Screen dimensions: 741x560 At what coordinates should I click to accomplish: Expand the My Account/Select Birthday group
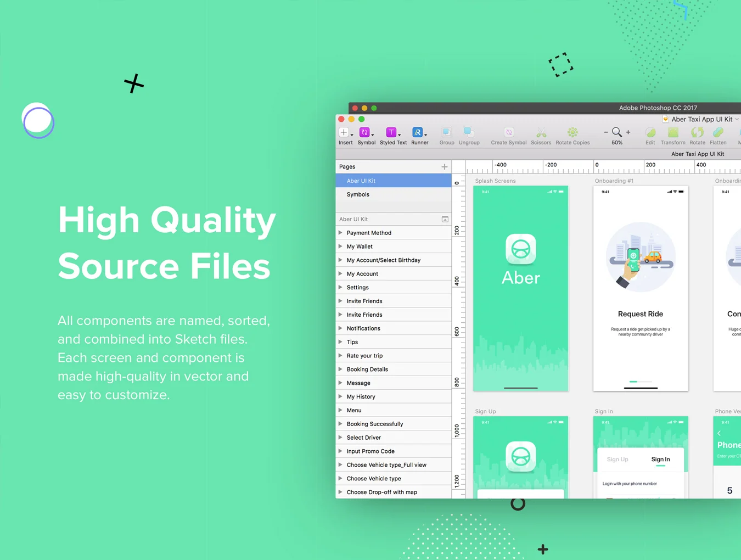pyautogui.click(x=340, y=260)
